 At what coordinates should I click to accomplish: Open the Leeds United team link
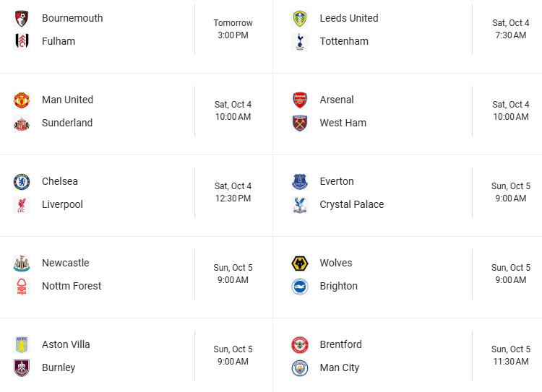click(x=349, y=19)
